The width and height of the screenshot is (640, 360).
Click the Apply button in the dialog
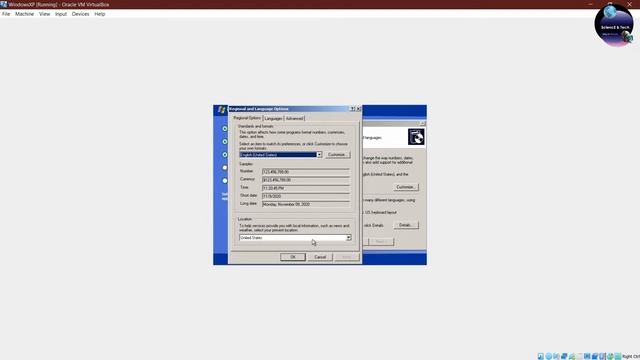point(347,257)
